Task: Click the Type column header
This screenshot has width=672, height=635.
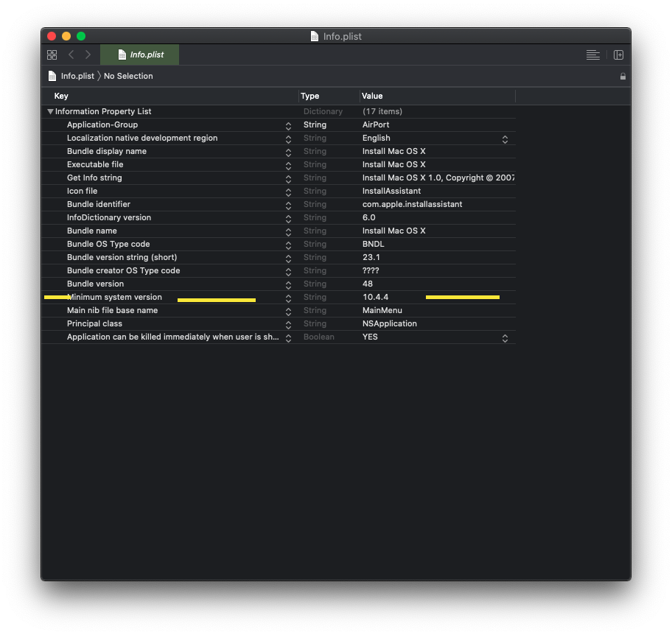Action: pyautogui.click(x=310, y=96)
